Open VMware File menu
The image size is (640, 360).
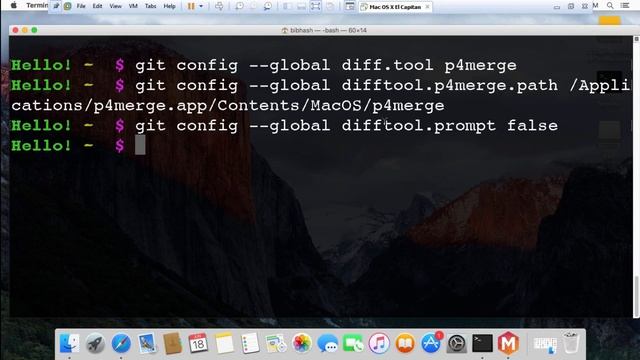(x=81, y=6)
